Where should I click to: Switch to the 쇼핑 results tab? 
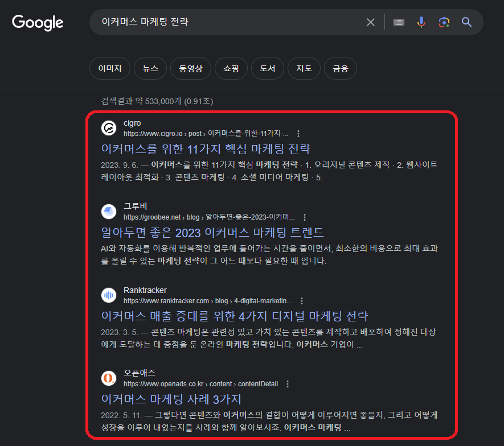click(x=231, y=68)
